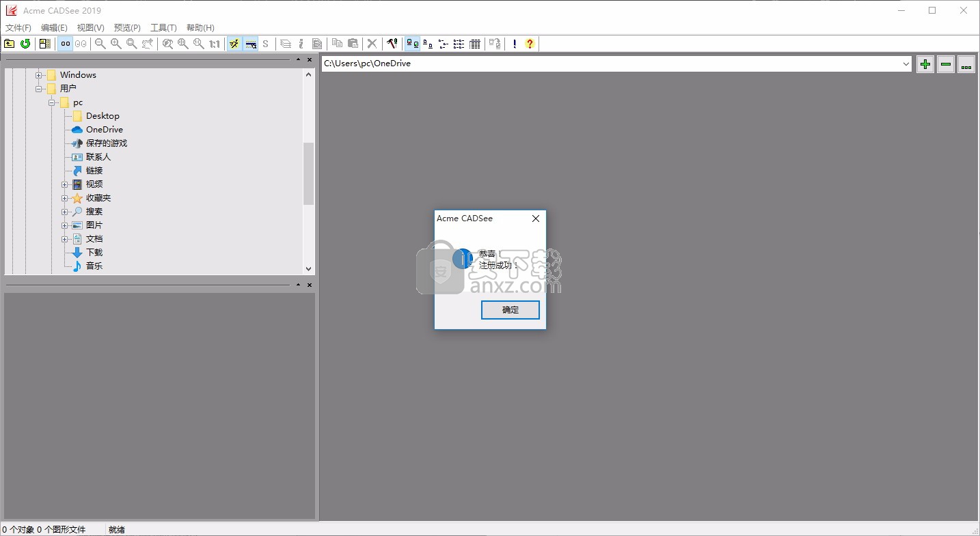Click the delete X icon
The image size is (980, 536).
[372, 44]
